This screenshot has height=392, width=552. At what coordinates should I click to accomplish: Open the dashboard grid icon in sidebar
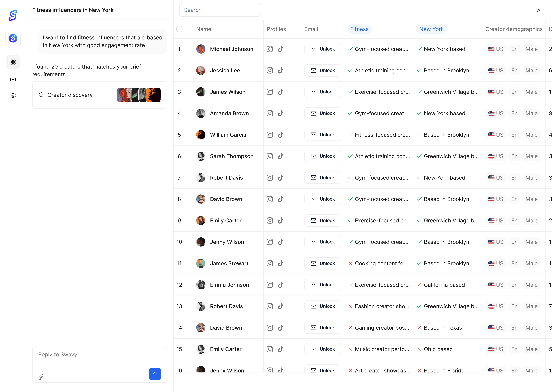click(13, 62)
